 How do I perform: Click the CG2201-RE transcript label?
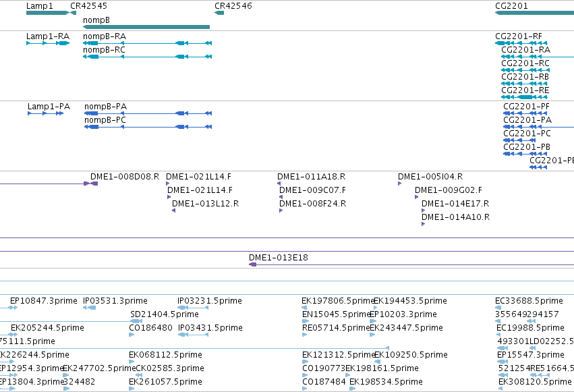pos(525,90)
